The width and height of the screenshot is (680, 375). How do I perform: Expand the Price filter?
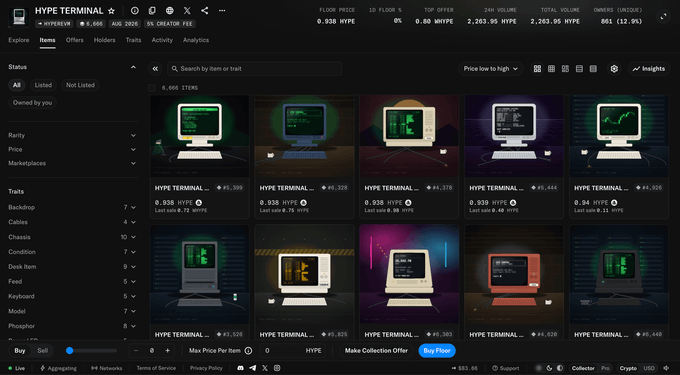coord(72,149)
